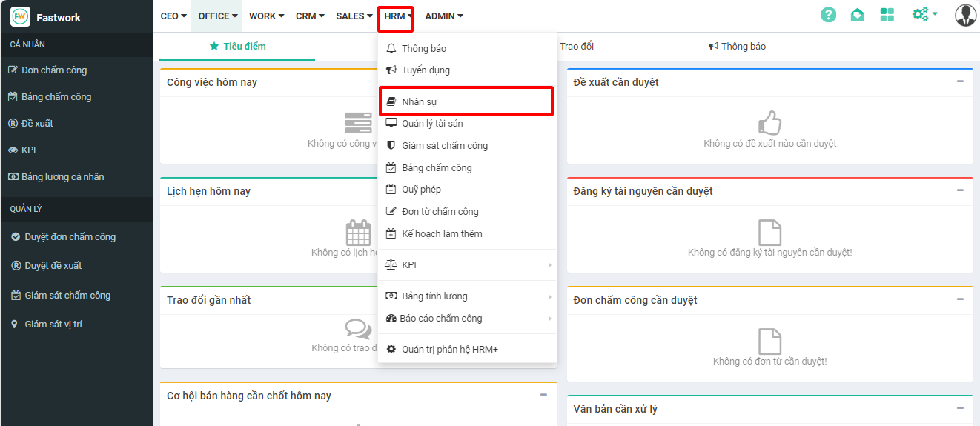Open the ADMIN dropdown menu
The width and height of the screenshot is (980, 426).
point(443,16)
